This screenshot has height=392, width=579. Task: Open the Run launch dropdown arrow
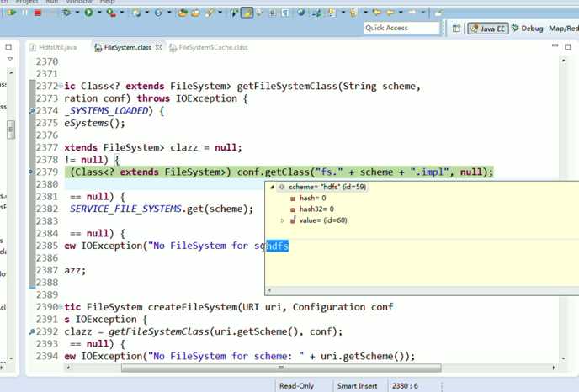[x=99, y=13]
